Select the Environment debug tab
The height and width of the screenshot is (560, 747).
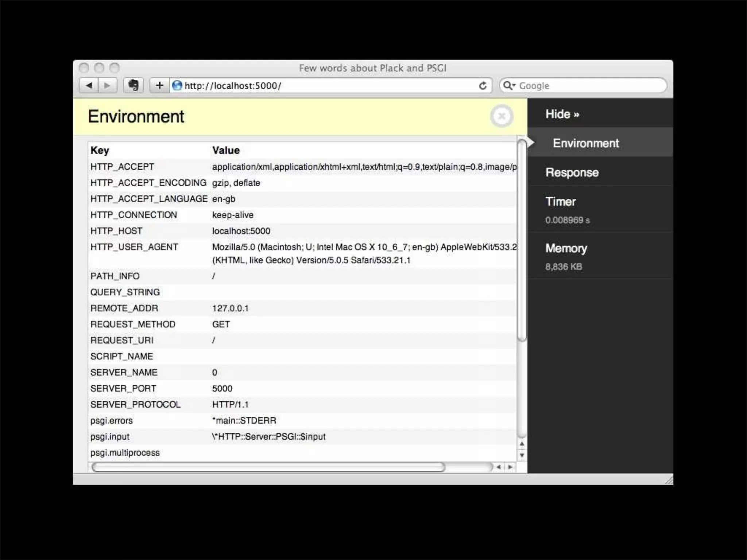[585, 143]
